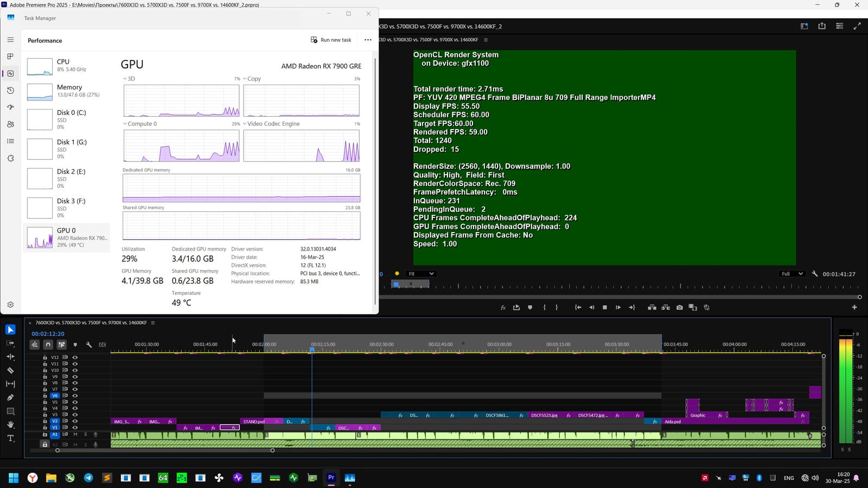868x488 pixels.
Task: Click Premiere Quick Export icon top right
Action: pyautogui.click(x=822, y=26)
